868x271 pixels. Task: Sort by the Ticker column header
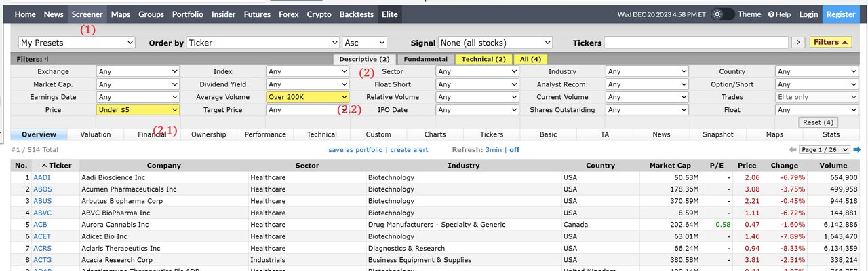tap(56, 165)
